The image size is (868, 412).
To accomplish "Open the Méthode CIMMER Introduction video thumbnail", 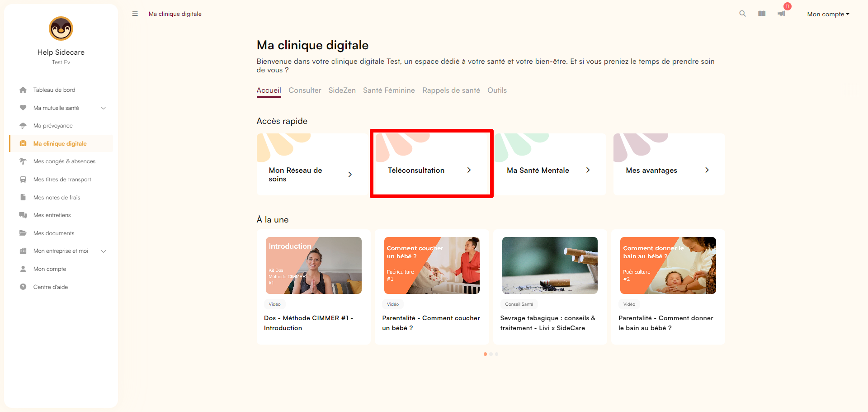I will 314,265.
